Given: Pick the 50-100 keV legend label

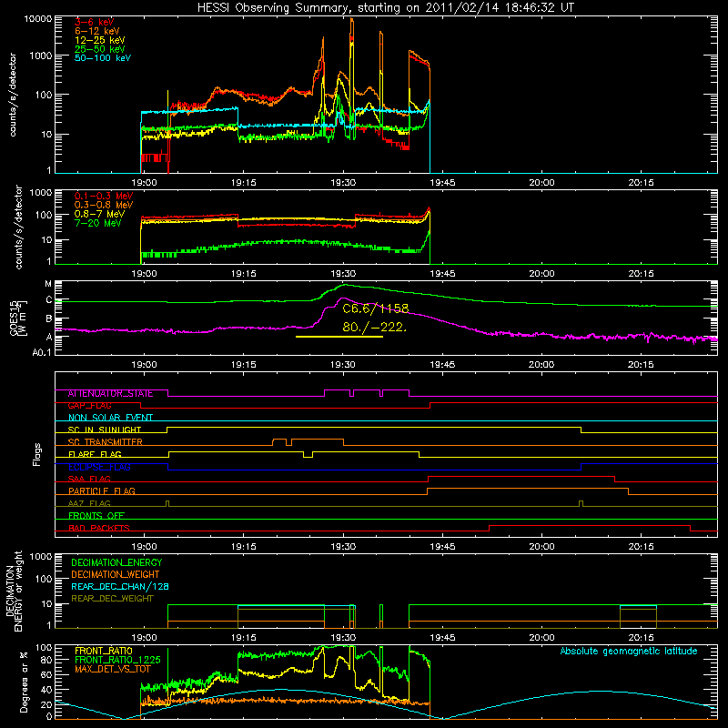Looking at the screenshot, I should click(103, 58).
